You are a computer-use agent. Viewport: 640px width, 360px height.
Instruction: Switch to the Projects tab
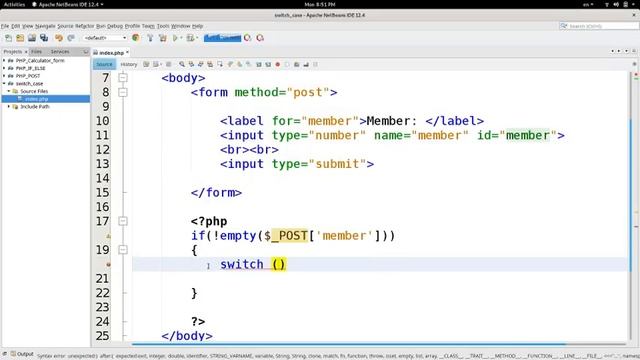(13, 52)
